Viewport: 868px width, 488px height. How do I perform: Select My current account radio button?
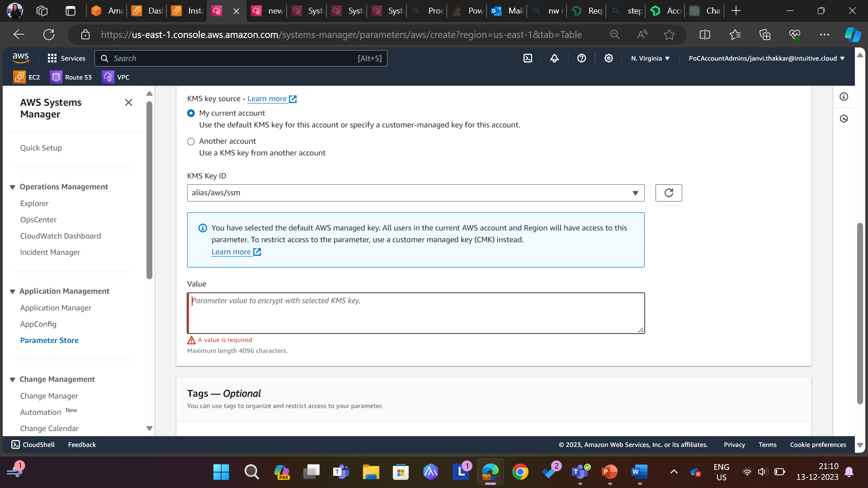point(191,113)
